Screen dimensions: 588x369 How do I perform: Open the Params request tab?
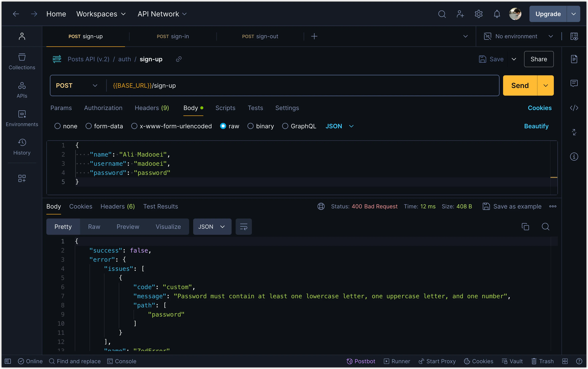pyautogui.click(x=61, y=108)
